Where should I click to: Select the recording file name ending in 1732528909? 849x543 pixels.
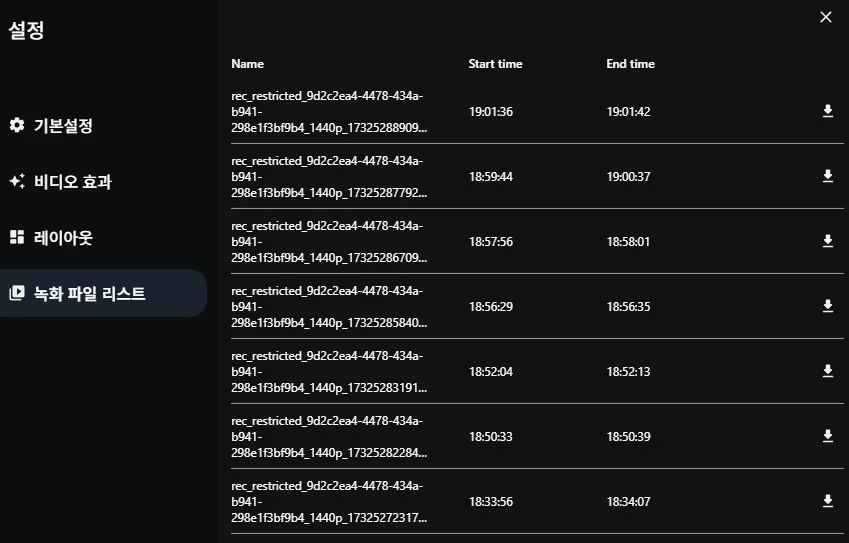point(328,112)
